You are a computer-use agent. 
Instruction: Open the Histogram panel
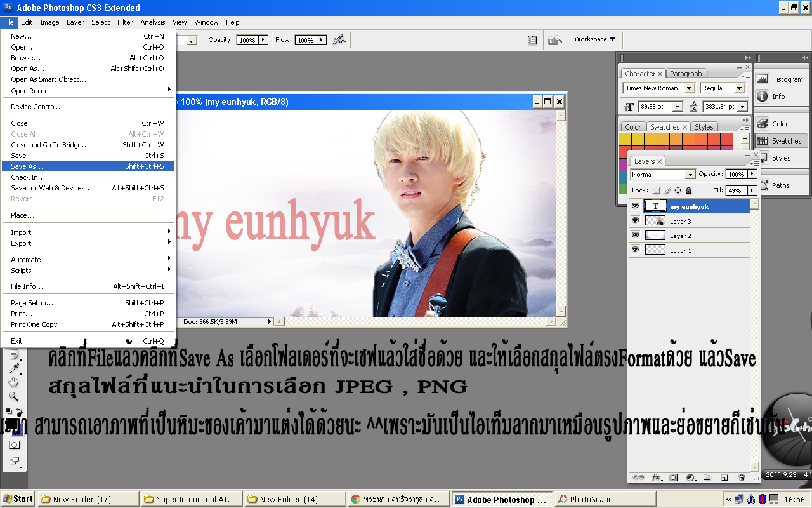[780, 79]
